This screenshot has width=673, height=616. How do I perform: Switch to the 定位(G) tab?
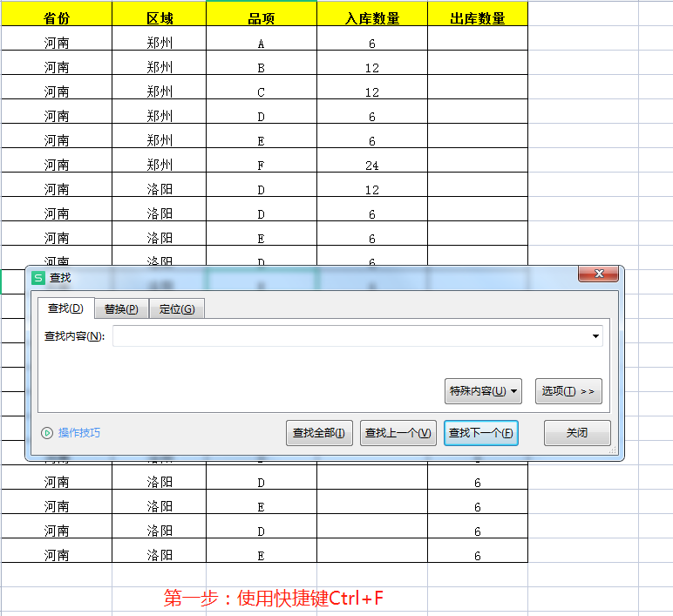(177, 308)
